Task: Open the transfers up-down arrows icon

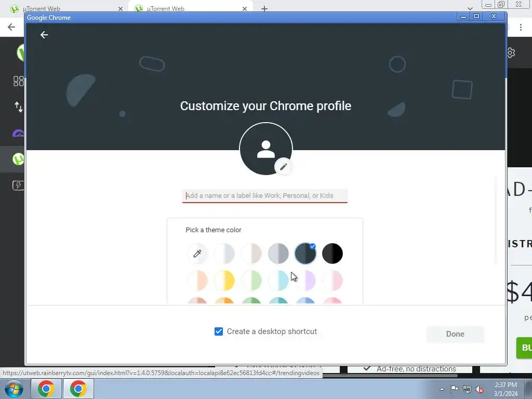Action: pos(18,107)
